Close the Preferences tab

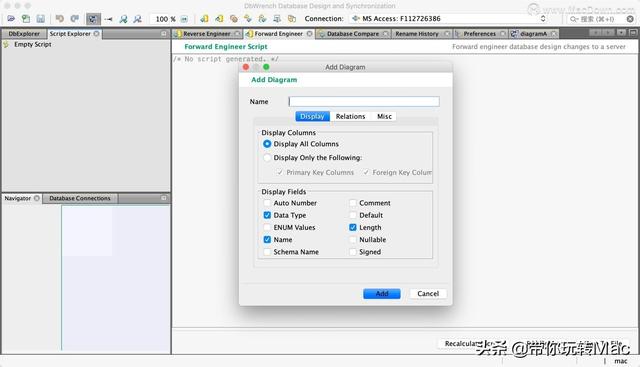click(502, 33)
